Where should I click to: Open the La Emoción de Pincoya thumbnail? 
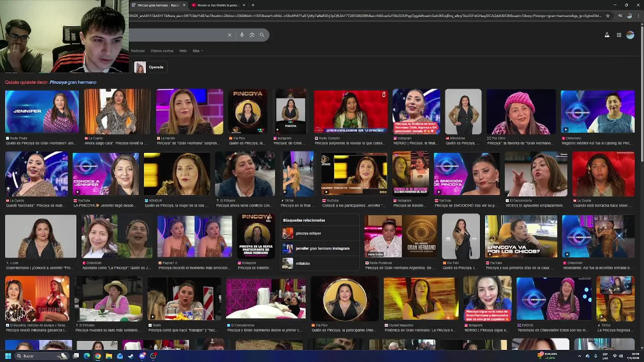point(467,174)
